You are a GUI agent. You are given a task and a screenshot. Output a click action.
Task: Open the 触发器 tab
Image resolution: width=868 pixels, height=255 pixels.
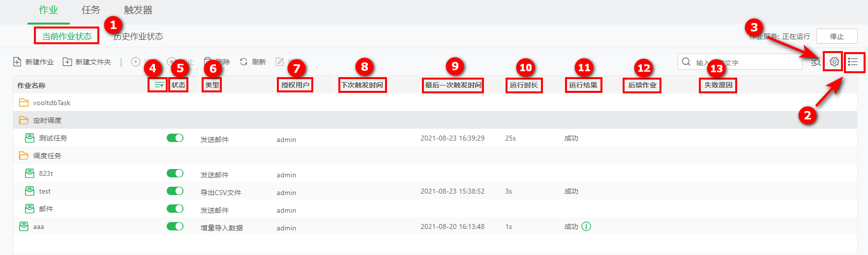click(138, 10)
